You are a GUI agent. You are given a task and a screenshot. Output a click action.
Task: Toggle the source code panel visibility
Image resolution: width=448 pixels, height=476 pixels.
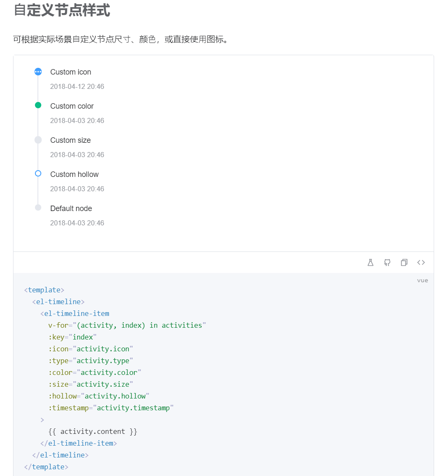(421, 262)
